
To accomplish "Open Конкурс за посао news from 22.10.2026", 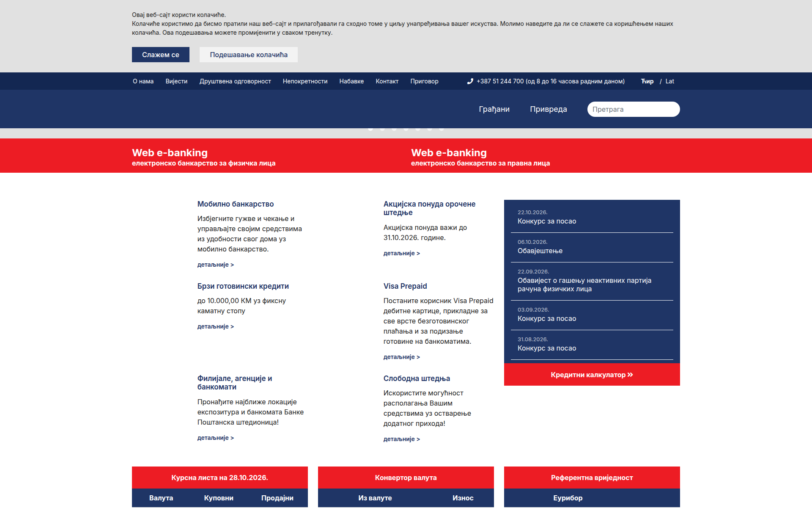I will click(547, 221).
